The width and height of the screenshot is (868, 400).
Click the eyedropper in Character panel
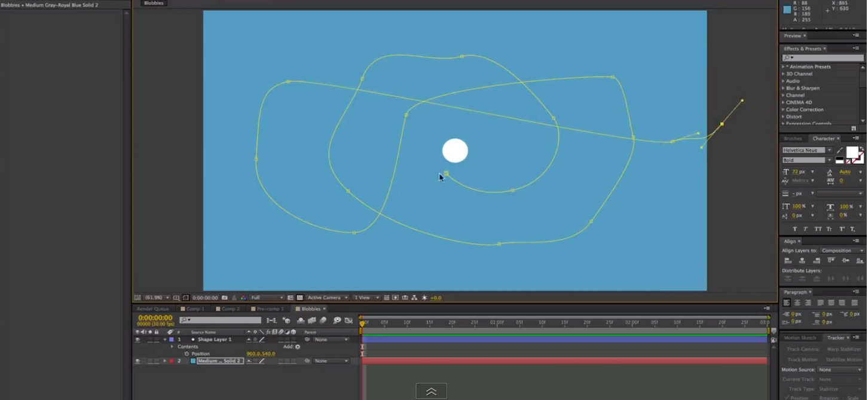click(x=840, y=150)
